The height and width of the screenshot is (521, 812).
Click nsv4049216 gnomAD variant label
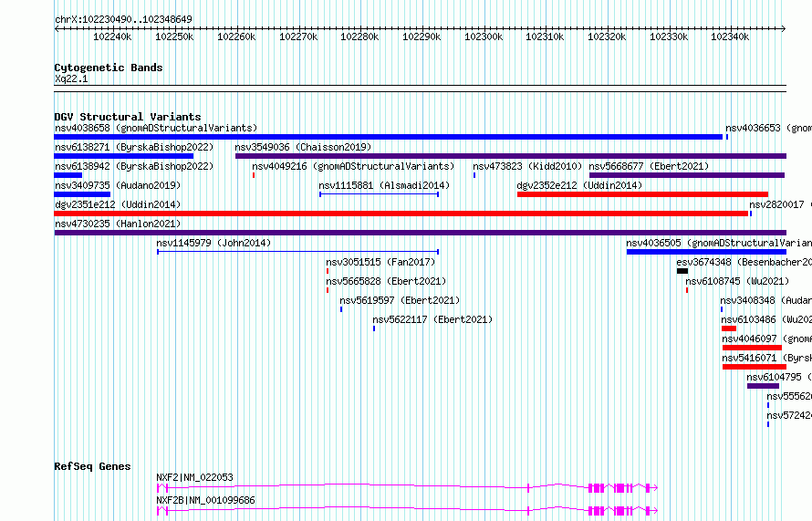353,166
